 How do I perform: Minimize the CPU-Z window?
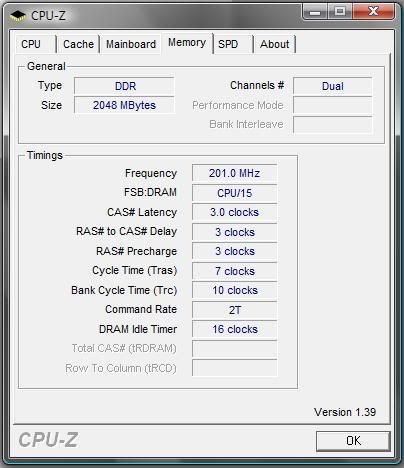(x=315, y=12)
